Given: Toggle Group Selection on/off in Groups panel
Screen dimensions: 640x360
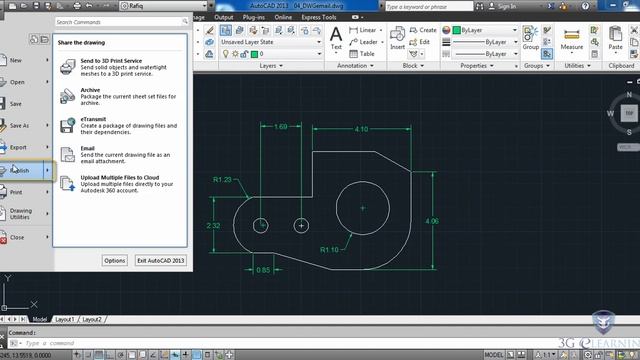Looking at the screenshot, I should [x=547, y=54].
